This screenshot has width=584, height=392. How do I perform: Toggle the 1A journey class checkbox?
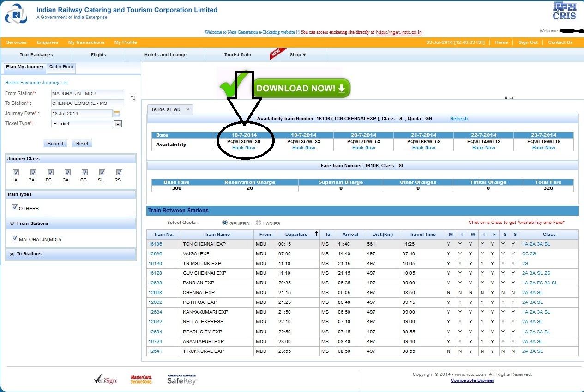pos(16,173)
